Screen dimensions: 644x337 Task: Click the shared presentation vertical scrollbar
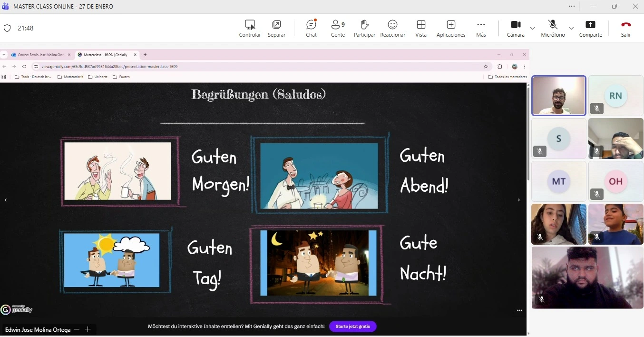528,133
